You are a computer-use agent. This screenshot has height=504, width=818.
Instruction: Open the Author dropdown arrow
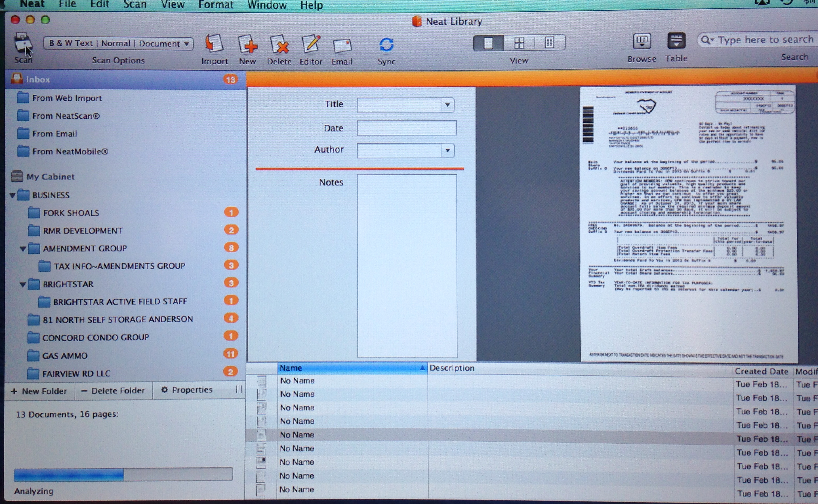pos(447,150)
